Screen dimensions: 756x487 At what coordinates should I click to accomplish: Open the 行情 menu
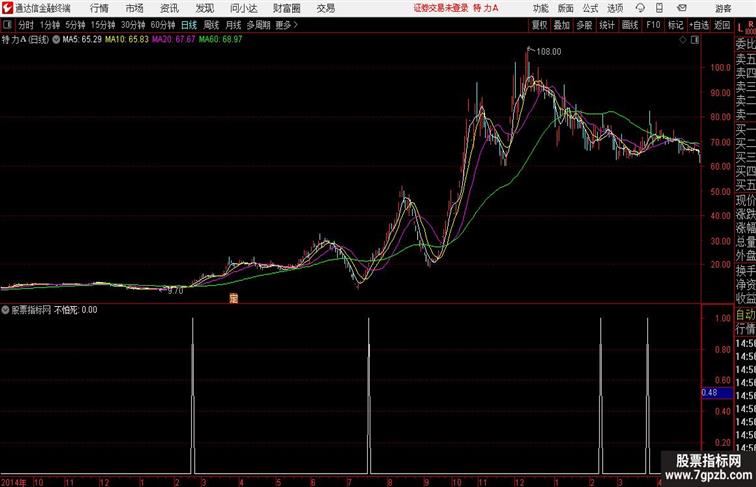pyautogui.click(x=99, y=8)
